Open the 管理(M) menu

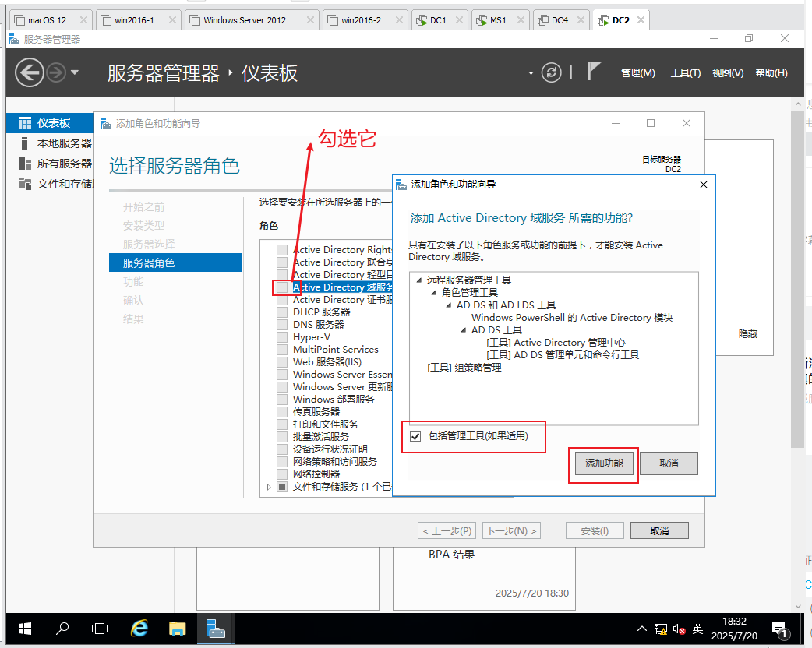tap(638, 73)
